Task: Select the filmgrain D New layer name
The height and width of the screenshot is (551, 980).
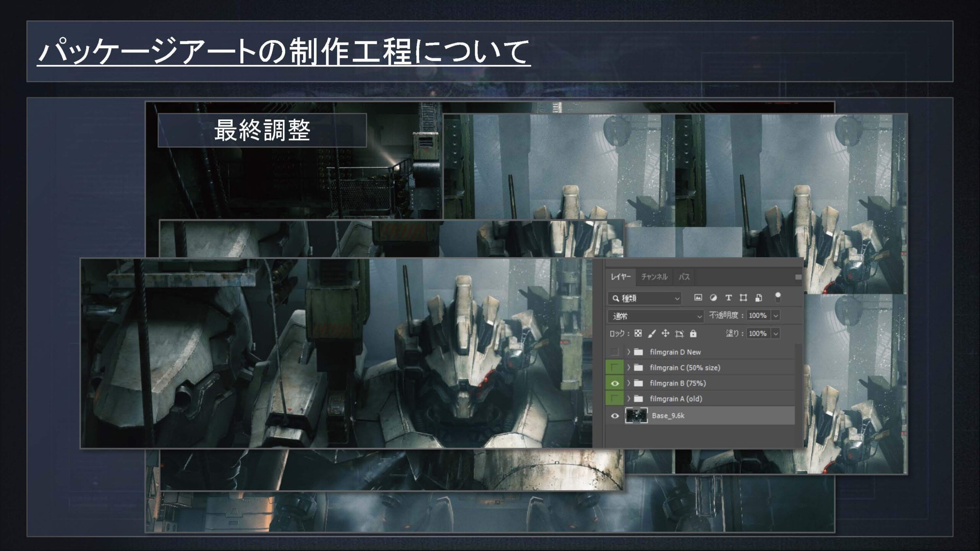Action: point(675,352)
